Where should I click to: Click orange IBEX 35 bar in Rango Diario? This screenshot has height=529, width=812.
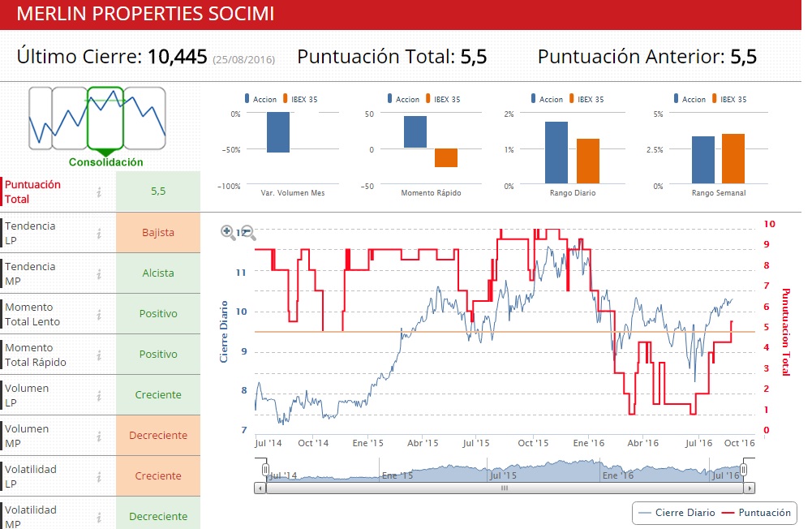tap(588, 161)
